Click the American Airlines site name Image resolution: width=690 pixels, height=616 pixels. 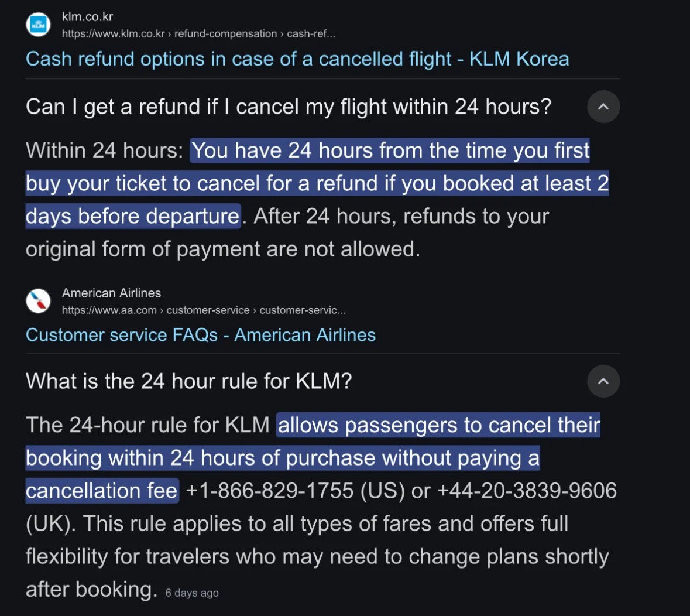pyautogui.click(x=111, y=293)
